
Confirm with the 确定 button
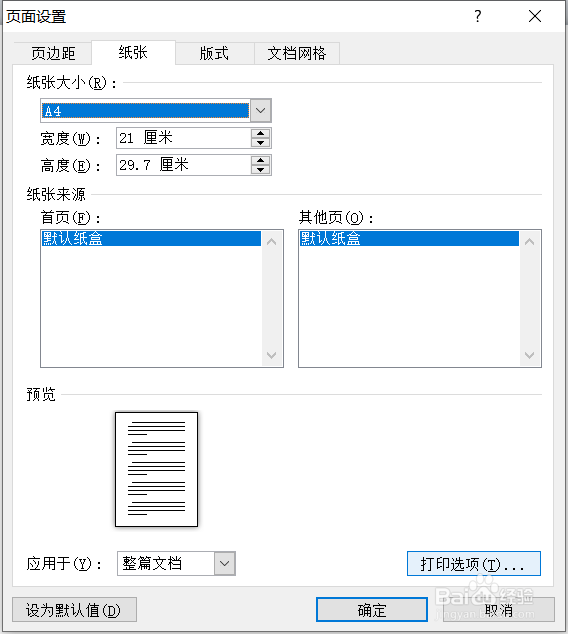[372, 609]
